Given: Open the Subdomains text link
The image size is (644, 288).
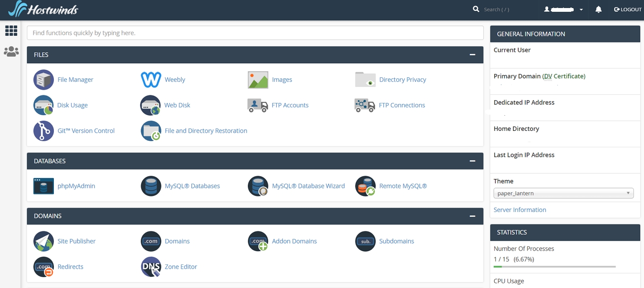Looking at the screenshot, I should pyautogui.click(x=397, y=241).
